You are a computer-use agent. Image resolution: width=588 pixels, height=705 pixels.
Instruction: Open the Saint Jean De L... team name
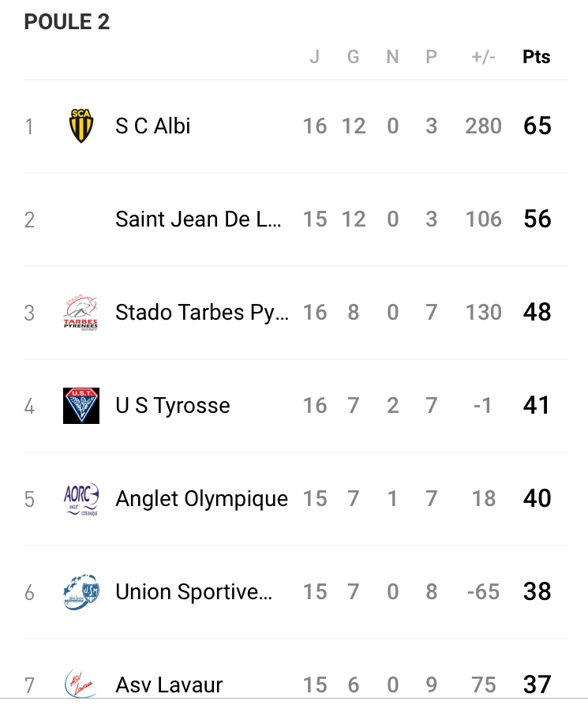point(198,219)
